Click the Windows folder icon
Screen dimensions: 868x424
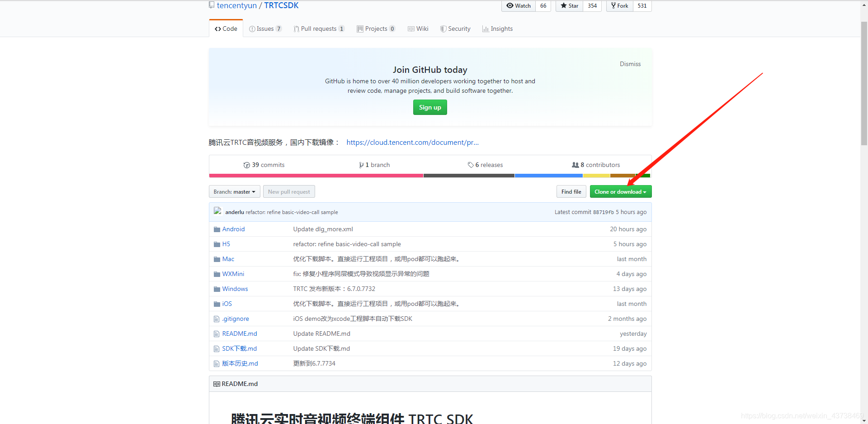click(217, 289)
